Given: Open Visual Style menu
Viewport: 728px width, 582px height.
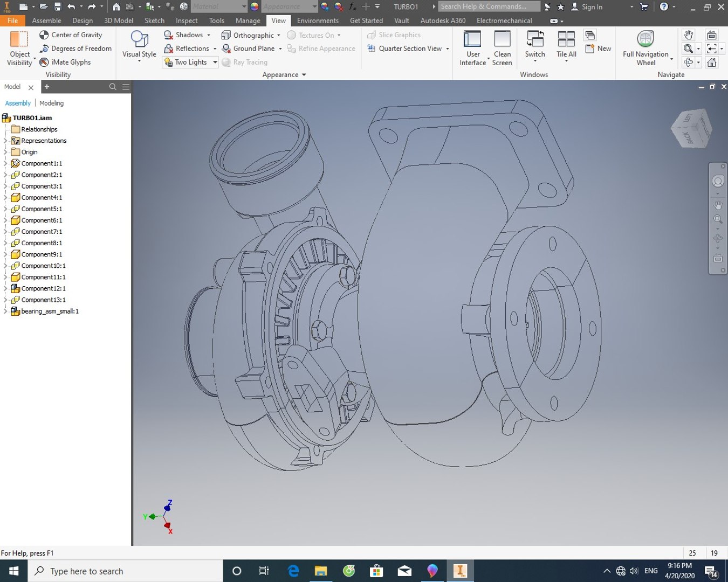Looking at the screenshot, I should (x=139, y=46).
